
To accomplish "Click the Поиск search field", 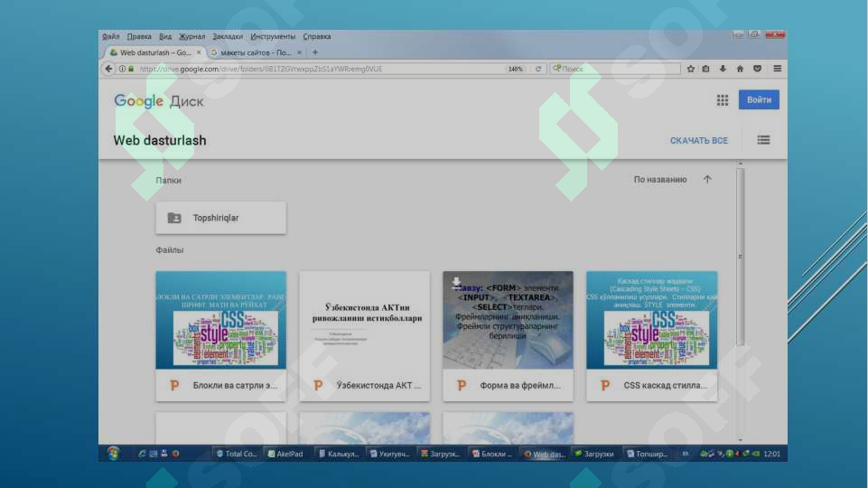I will pyautogui.click(x=614, y=69).
